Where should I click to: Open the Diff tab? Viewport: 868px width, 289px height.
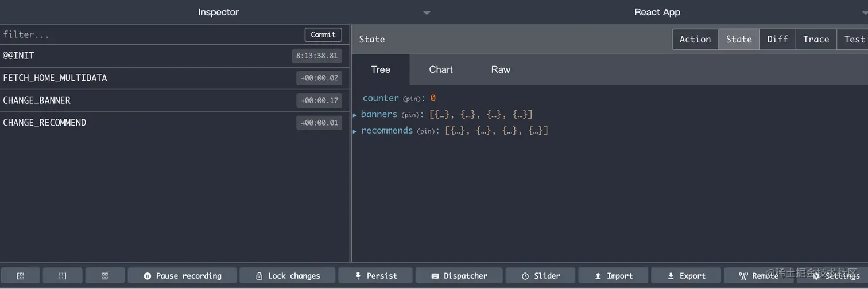pos(777,39)
